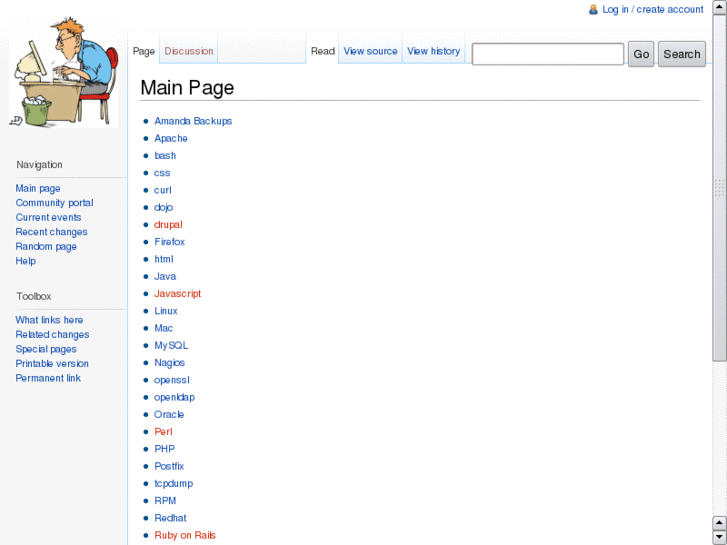Open the Discussion tab
The height and width of the screenshot is (545, 727).
(189, 51)
